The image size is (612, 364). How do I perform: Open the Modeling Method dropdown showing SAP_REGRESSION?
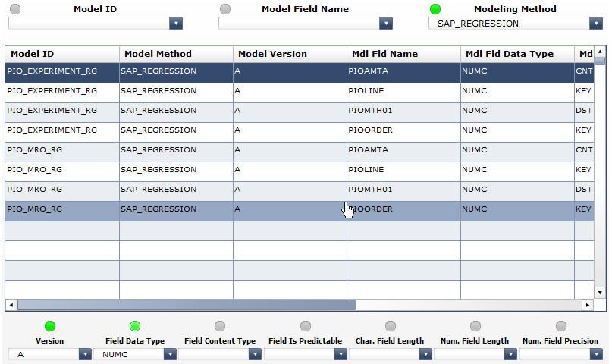pyautogui.click(x=595, y=24)
